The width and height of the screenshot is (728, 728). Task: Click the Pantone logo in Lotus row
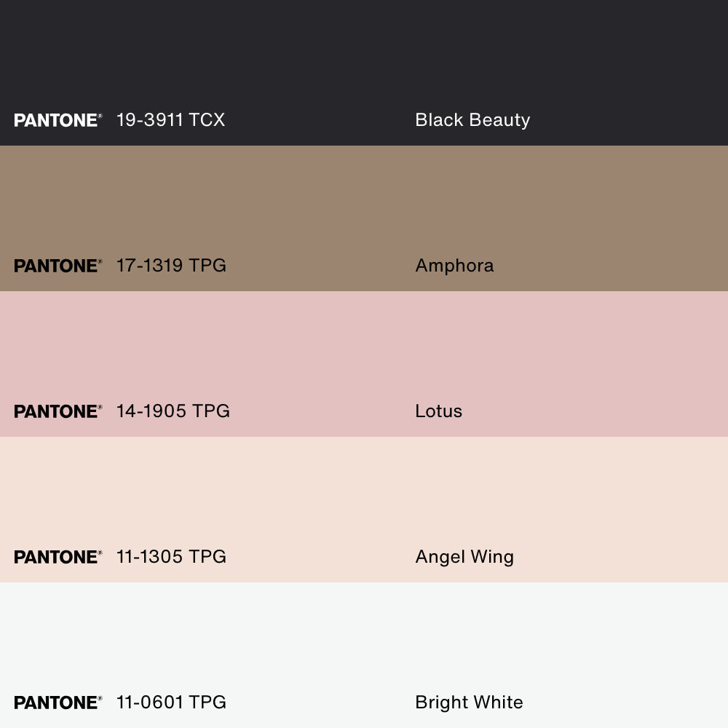click(x=58, y=411)
